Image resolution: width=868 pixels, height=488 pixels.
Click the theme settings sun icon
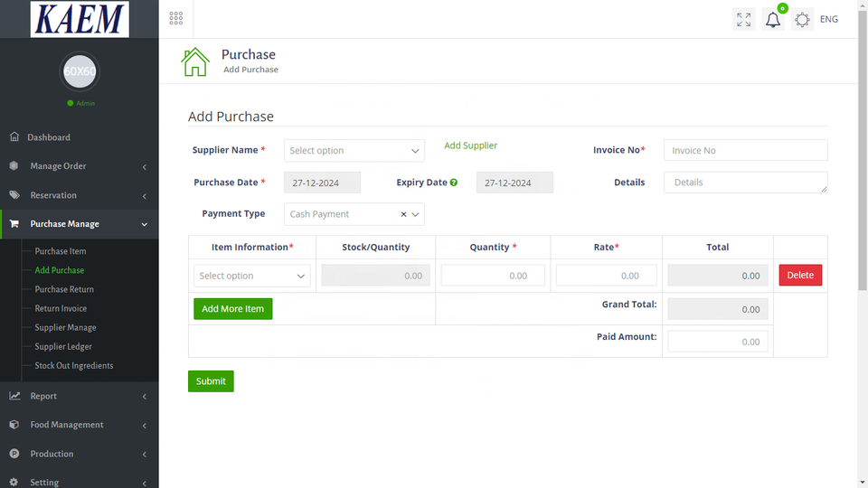(802, 20)
